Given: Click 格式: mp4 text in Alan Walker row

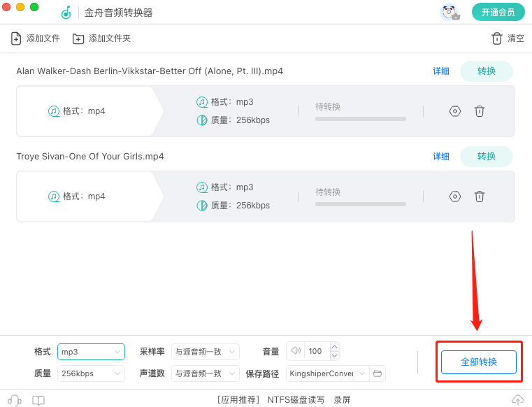Looking at the screenshot, I should pyautogui.click(x=84, y=111).
